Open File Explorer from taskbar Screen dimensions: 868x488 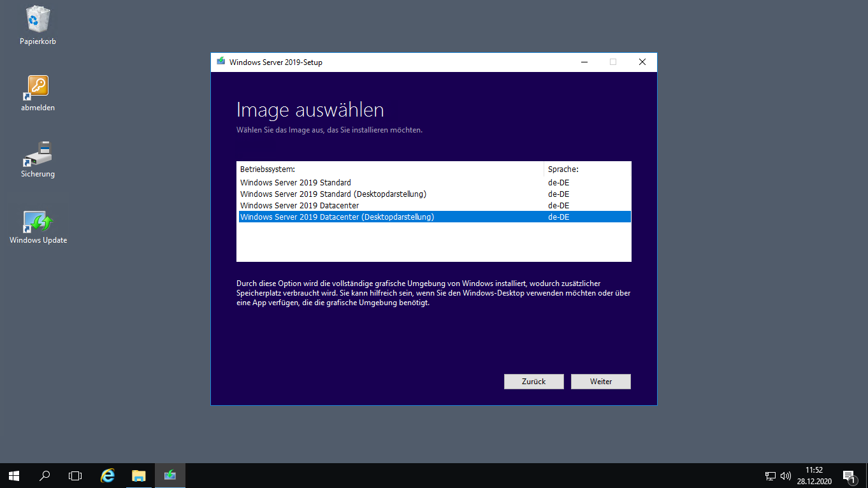(x=138, y=475)
